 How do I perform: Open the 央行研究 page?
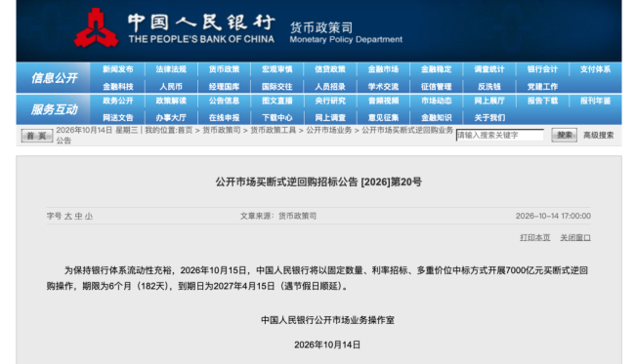click(330, 101)
